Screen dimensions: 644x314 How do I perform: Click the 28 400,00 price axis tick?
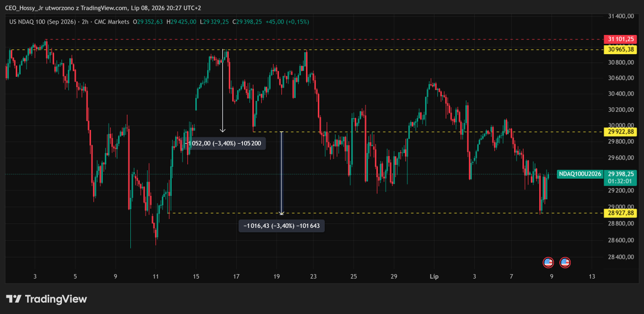pos(622,257)
